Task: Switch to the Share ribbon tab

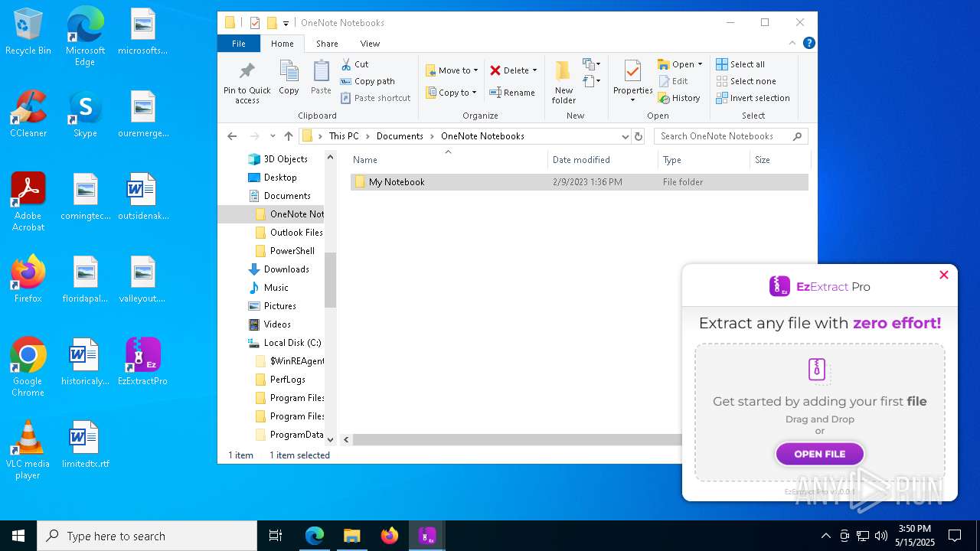Action: click(327, 44)
